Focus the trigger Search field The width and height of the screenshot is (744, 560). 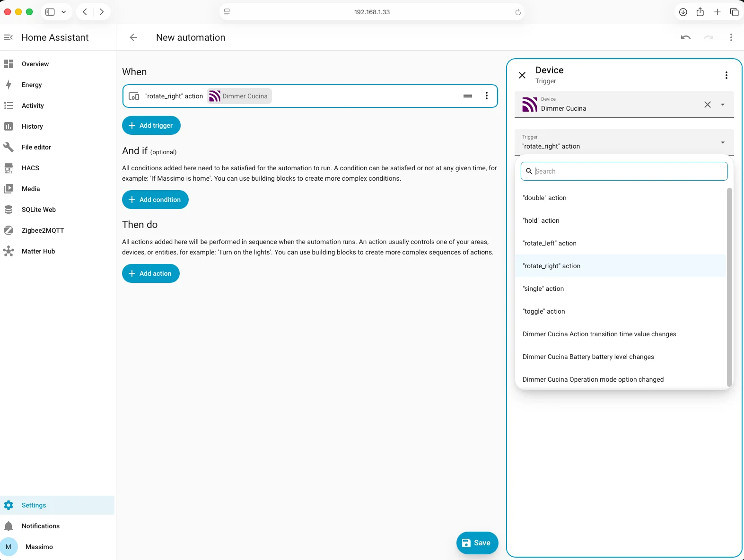click(x=624, y=171)
